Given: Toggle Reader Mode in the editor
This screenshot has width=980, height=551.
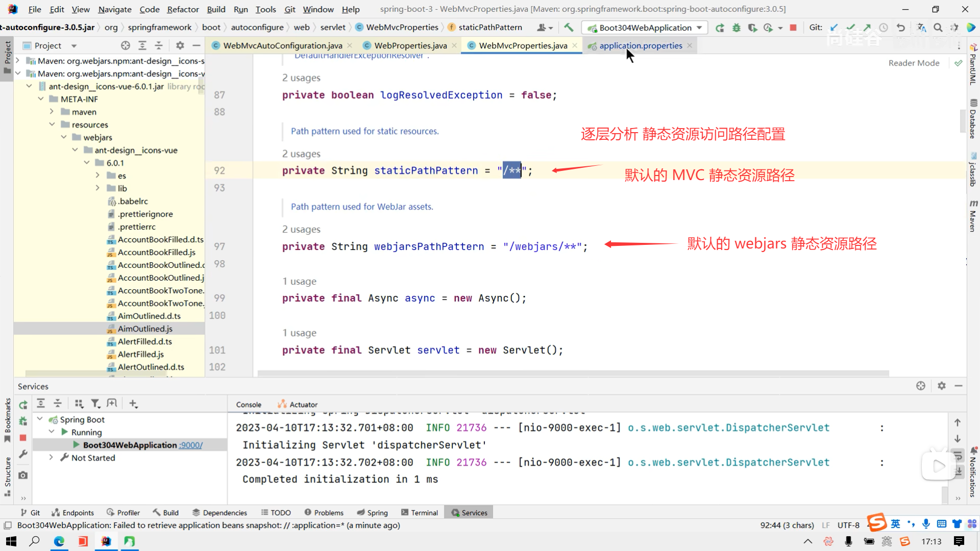Looking at the screenshot, I should point(914,63).
